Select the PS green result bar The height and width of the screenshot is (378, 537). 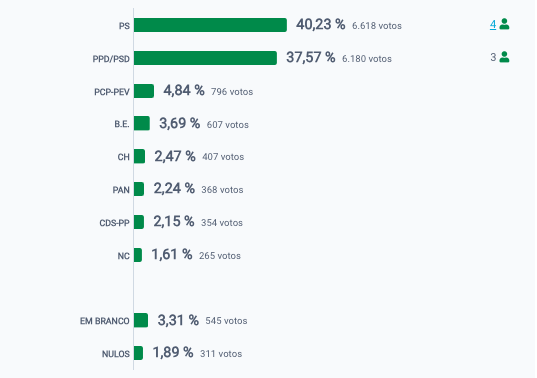(210, 25)
